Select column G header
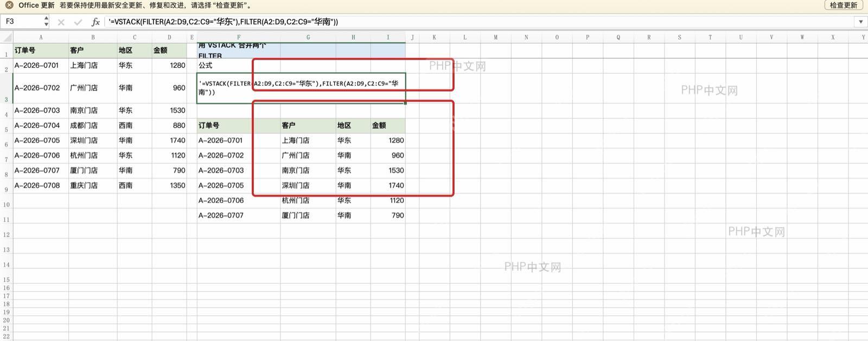The height and width of the screenshot is (341, 868). pos(308,37)
